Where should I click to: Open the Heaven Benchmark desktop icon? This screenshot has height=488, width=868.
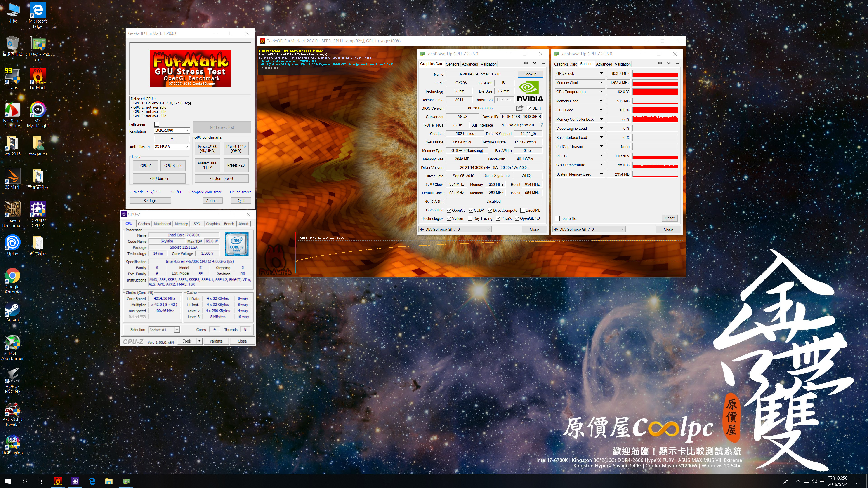coord(12,214)
